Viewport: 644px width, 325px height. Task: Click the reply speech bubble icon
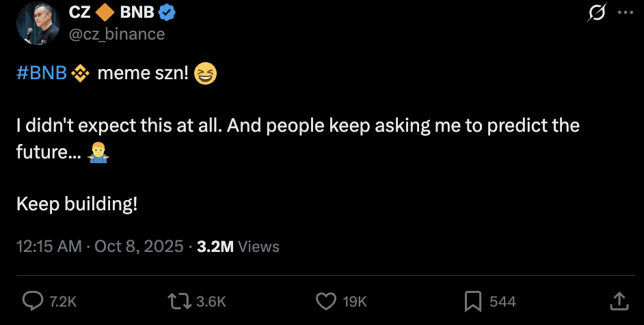(33, 300)
